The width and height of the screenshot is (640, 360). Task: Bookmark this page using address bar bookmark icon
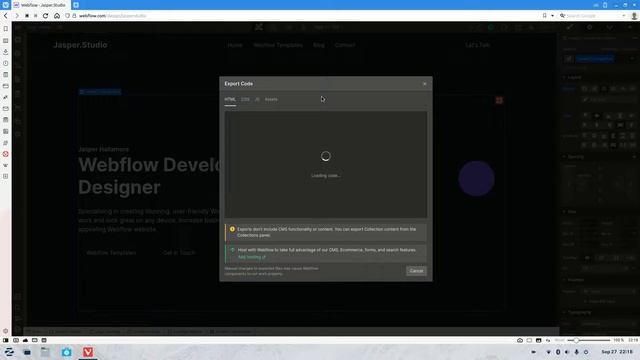click(x=544, y=16)
